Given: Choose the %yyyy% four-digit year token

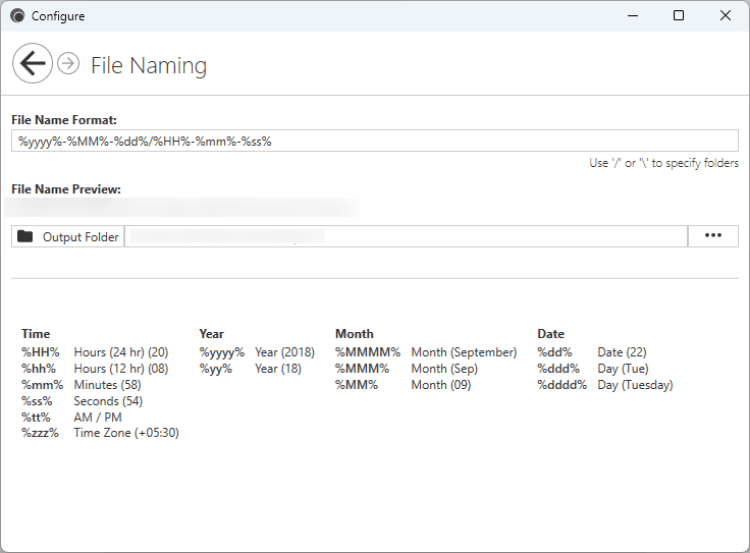Looking at the screenshot, I should 221,353.
